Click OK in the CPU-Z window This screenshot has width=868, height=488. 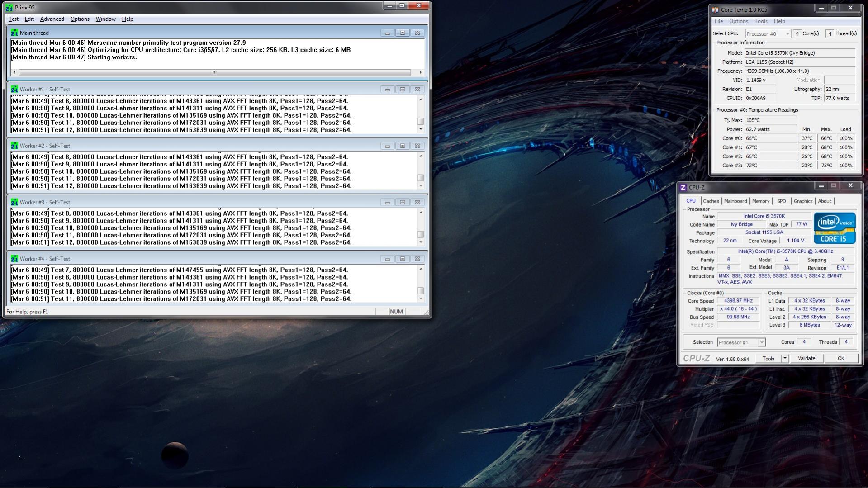point(840,358)
